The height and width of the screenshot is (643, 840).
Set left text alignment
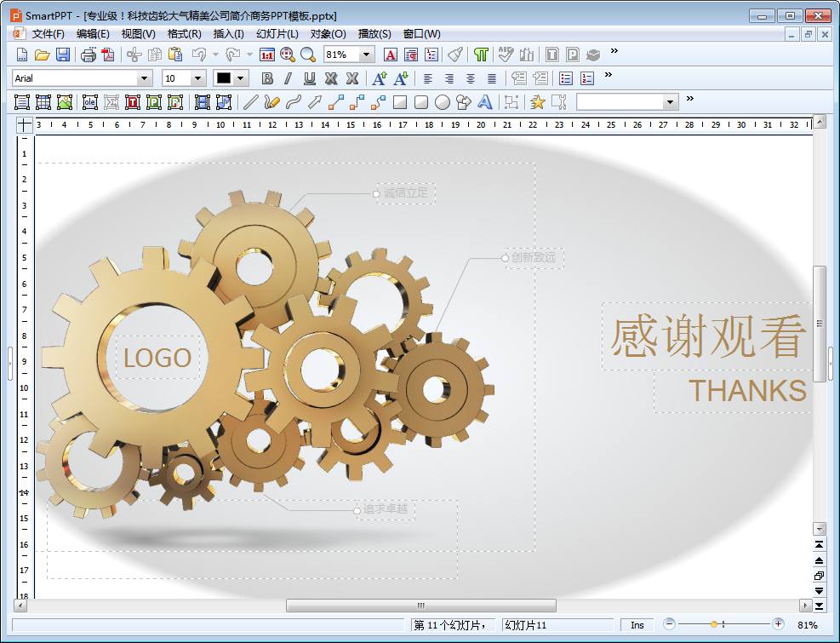coord(427,78)
